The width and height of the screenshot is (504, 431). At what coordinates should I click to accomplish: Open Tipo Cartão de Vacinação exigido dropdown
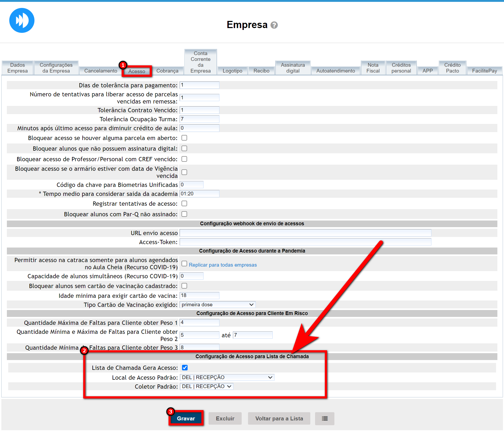[217, 305]
